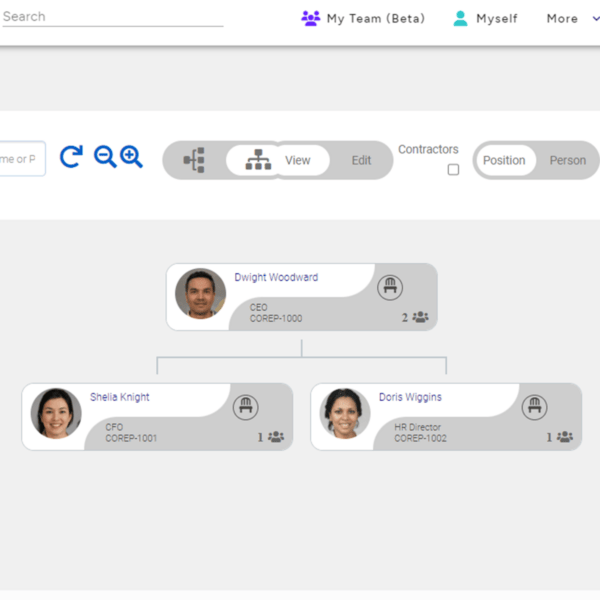Viewport: 600px width, 600px height.
Task: Click the Contractors label
Action: [428, 149]
